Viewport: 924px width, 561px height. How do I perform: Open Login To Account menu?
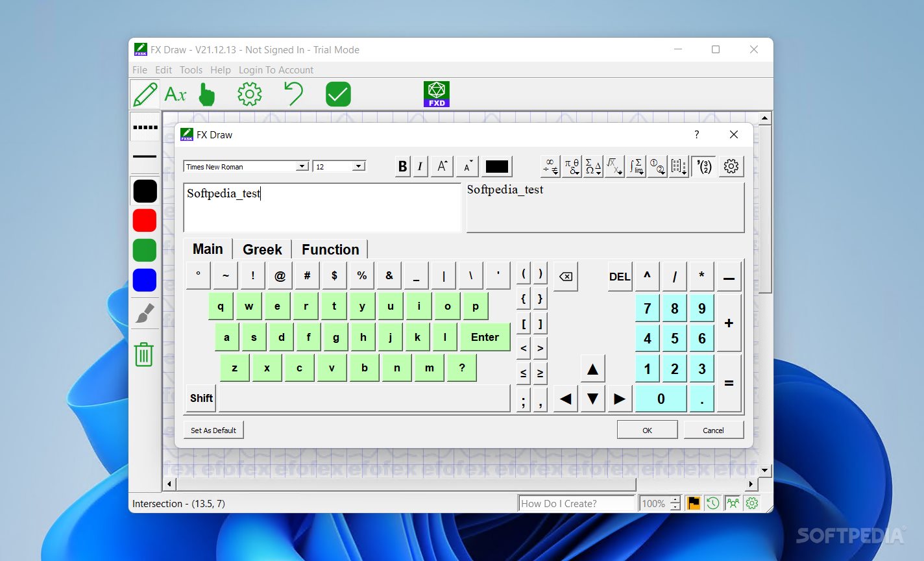276,69
